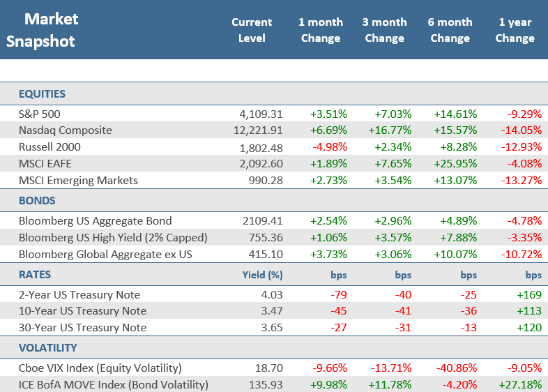Select the S&P 500 row label

point(40,114)
